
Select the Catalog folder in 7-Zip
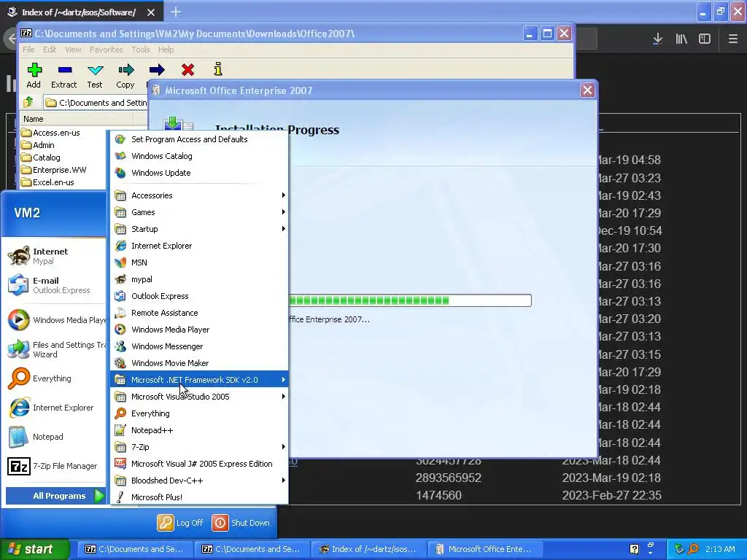(x=41, y=157)
